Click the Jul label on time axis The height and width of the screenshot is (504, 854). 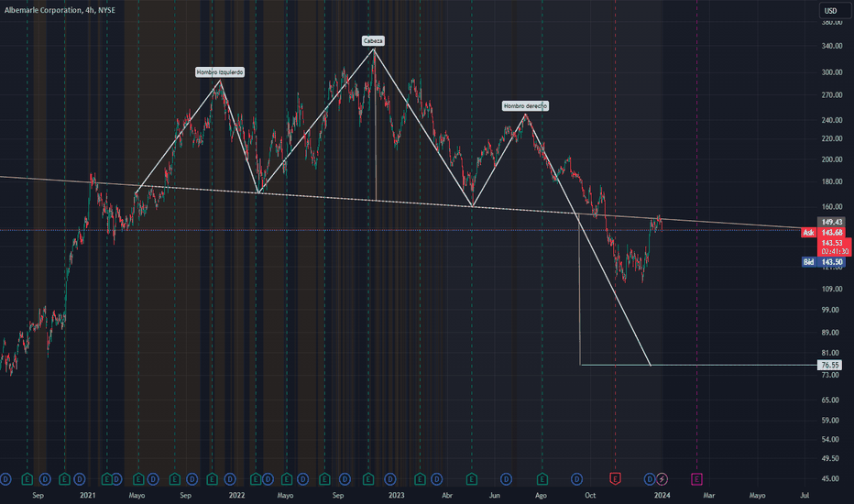(805, 495)
